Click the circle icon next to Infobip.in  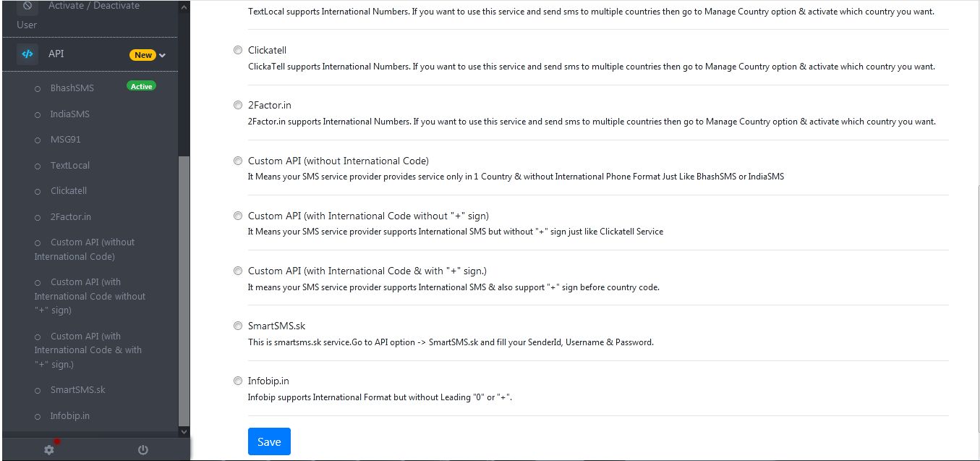click(38, 415)
